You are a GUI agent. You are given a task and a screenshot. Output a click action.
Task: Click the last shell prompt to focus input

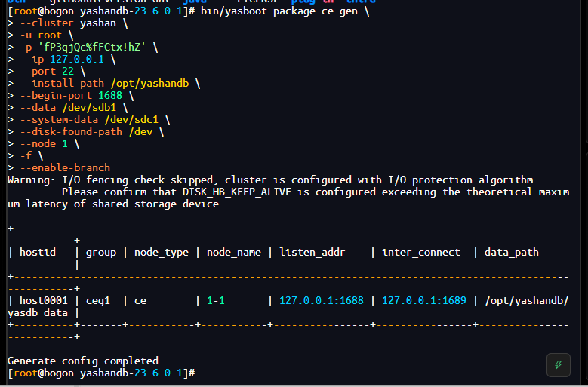click(x=101, y=373)
